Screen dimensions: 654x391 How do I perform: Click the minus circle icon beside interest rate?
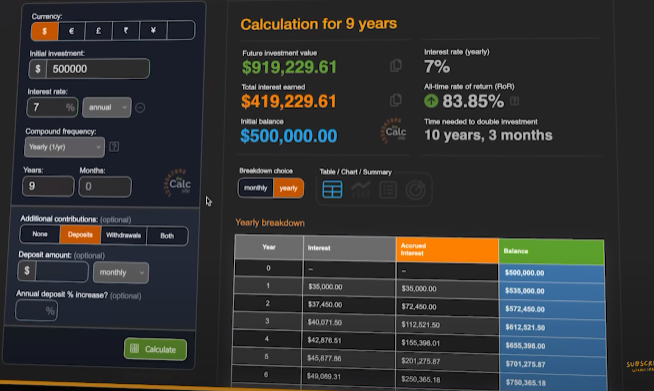tap(140, 108)
